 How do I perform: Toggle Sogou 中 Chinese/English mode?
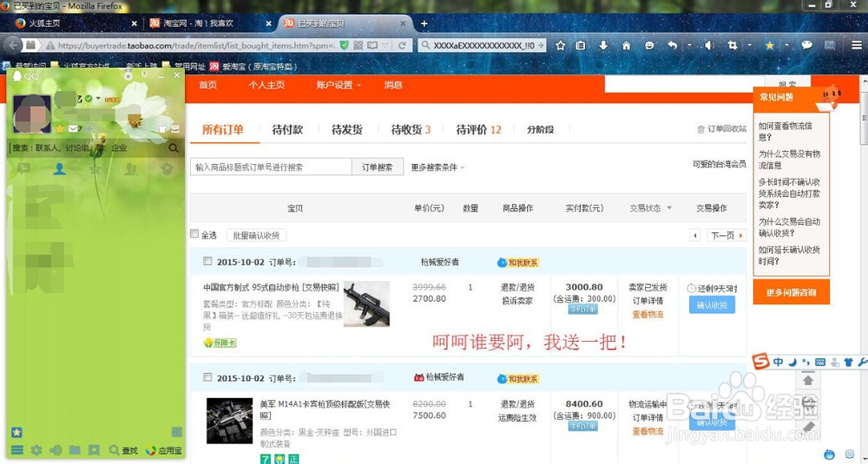coord(778,363)
